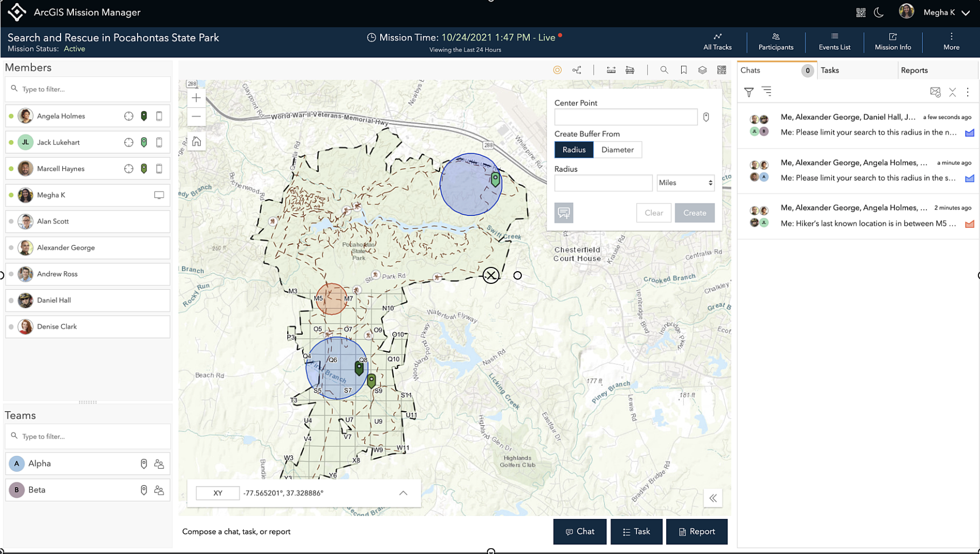This screenshot has height=554, width=980.
Task: Open the map layers list
Action: pyautogui.click(x=702, y=70)
